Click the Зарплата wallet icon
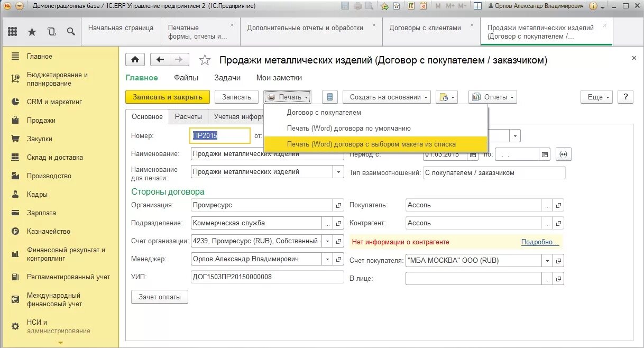This screenshot has height=348, width=644. (x=15, y=213)
